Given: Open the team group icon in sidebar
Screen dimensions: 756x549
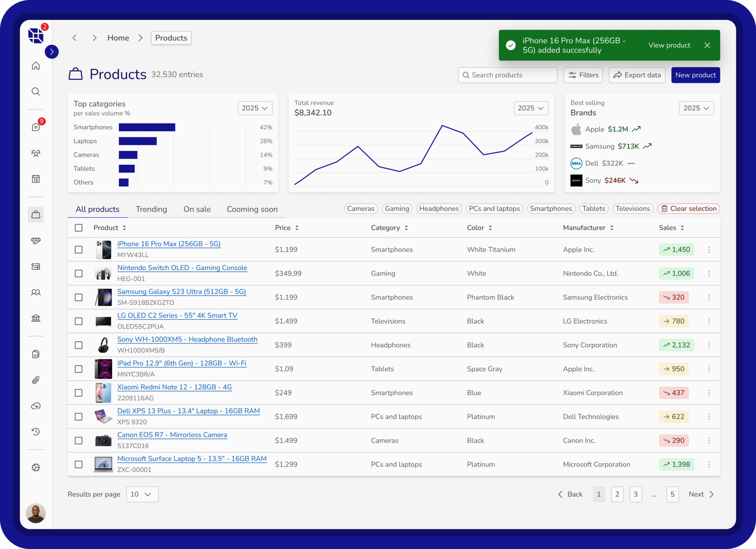Looking at the screenshot, I should click(36, 153).
